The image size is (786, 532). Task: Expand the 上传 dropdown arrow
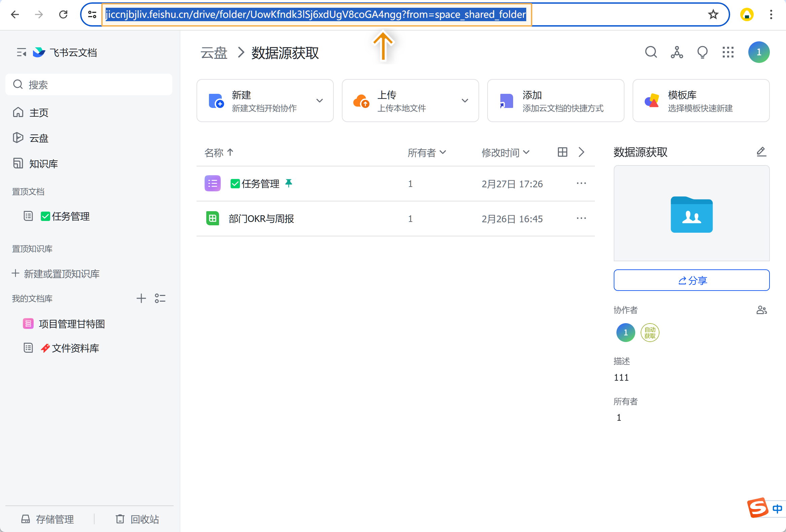point(465,101)
